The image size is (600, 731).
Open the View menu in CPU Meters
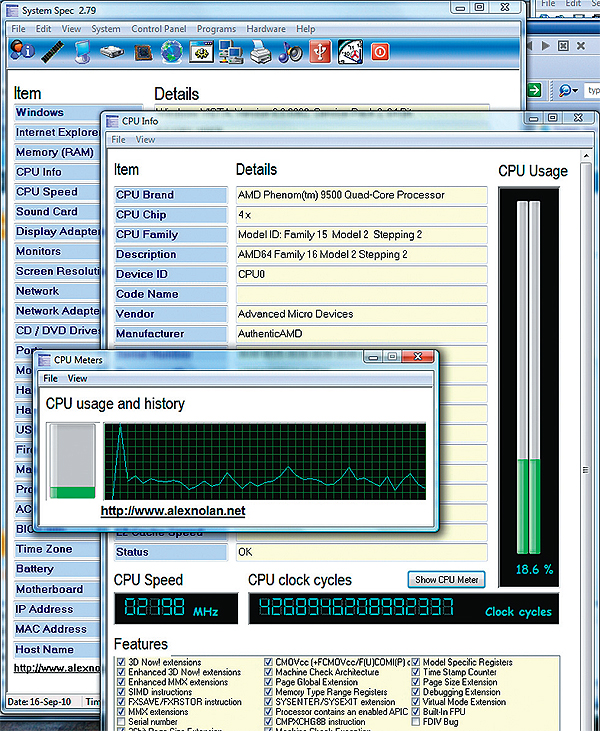tap(77, 378)
